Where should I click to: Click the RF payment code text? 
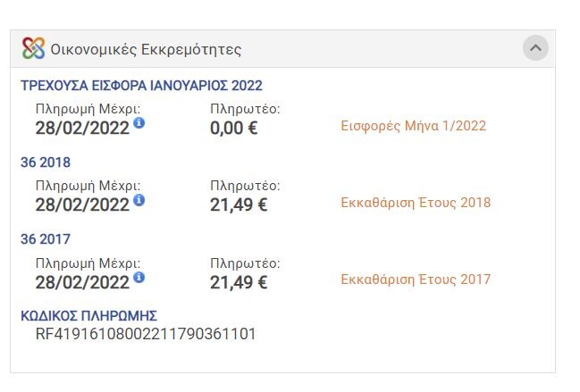(146, 334)
